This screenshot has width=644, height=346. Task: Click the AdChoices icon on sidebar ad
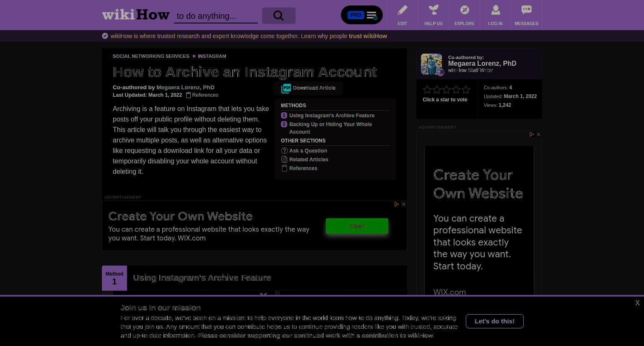[532, 134]
